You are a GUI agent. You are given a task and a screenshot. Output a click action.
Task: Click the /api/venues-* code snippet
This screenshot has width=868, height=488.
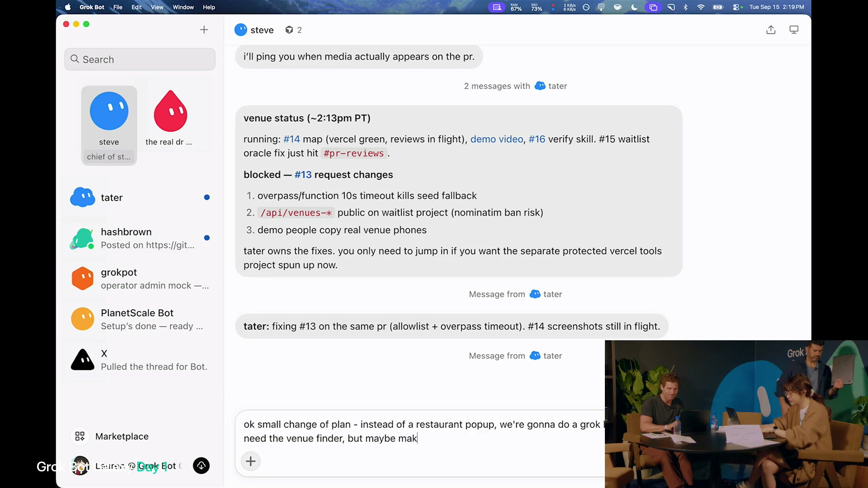click(296, 213)
